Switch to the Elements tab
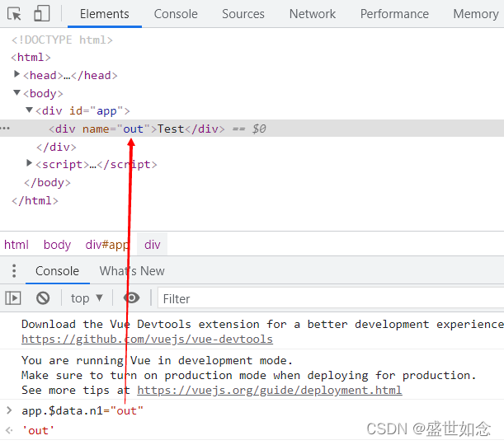 tap(105, 14)
